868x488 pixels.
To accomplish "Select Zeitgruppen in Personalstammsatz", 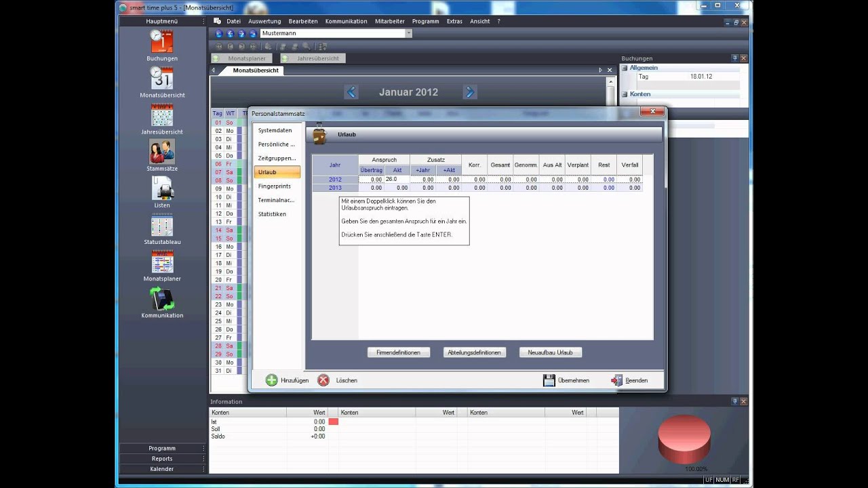I will coord(277,158).
